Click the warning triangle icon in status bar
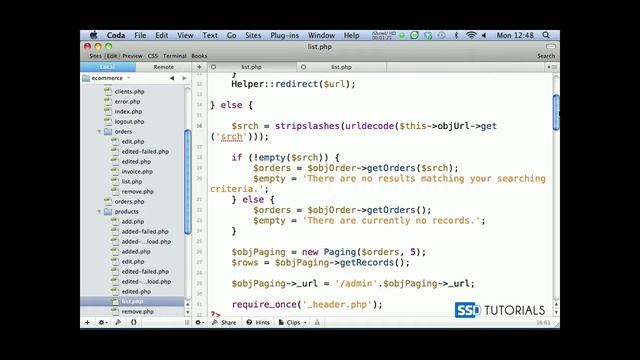The image size is (640, 360). tap(317, 322)
